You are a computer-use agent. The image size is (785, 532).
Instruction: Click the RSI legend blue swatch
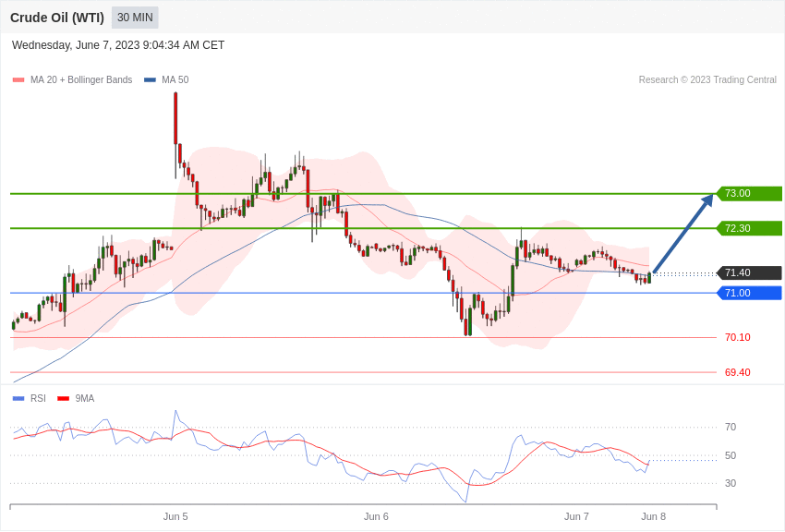click(x=18, y=399)
